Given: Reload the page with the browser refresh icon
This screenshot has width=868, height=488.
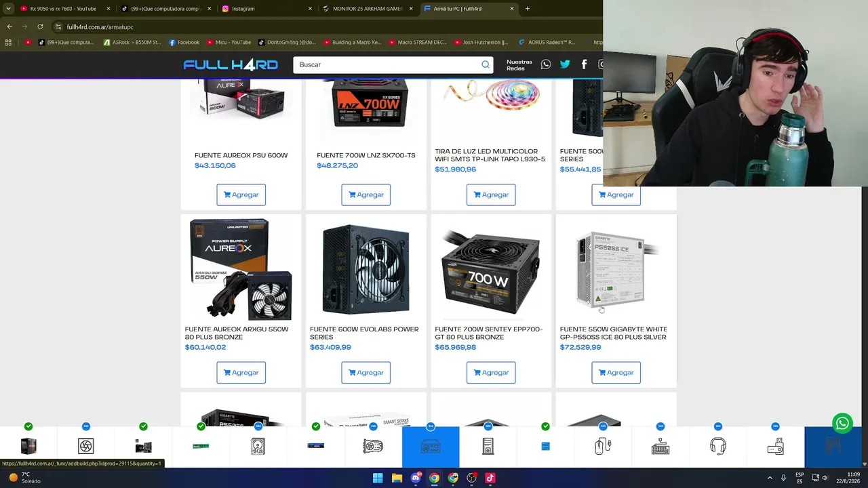Looking at the screenshot, I should pos(40,27).
